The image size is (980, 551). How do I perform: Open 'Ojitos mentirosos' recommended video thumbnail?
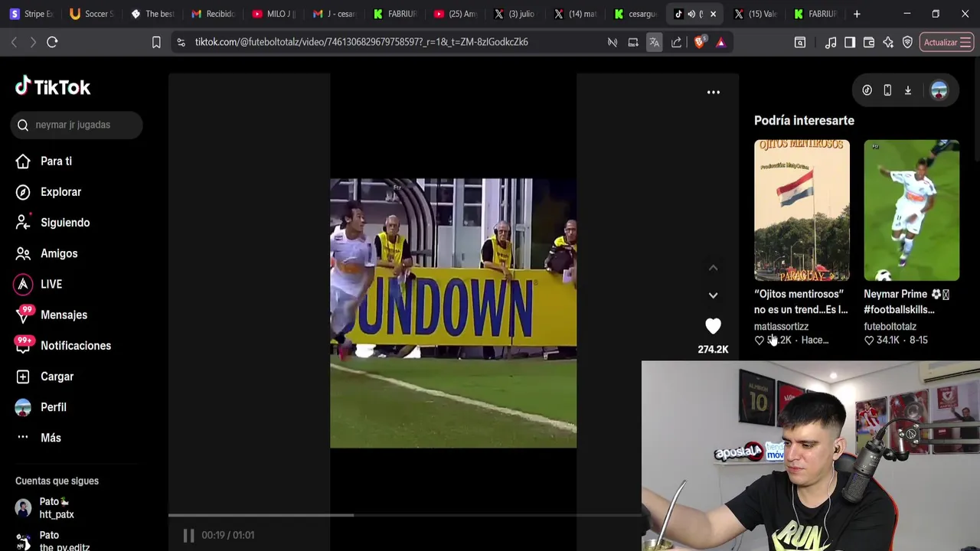pyautogui.click(x=802, y=210)
